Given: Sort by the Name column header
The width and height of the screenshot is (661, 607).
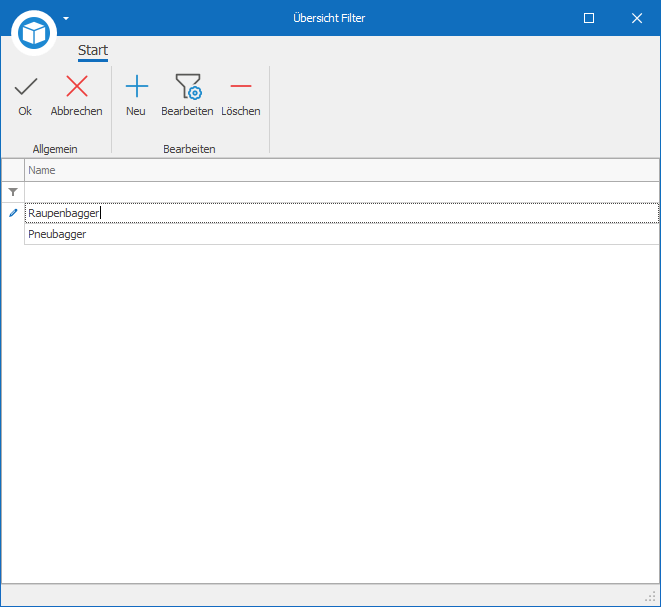Looking at the screenshot, I should point(341,170).
